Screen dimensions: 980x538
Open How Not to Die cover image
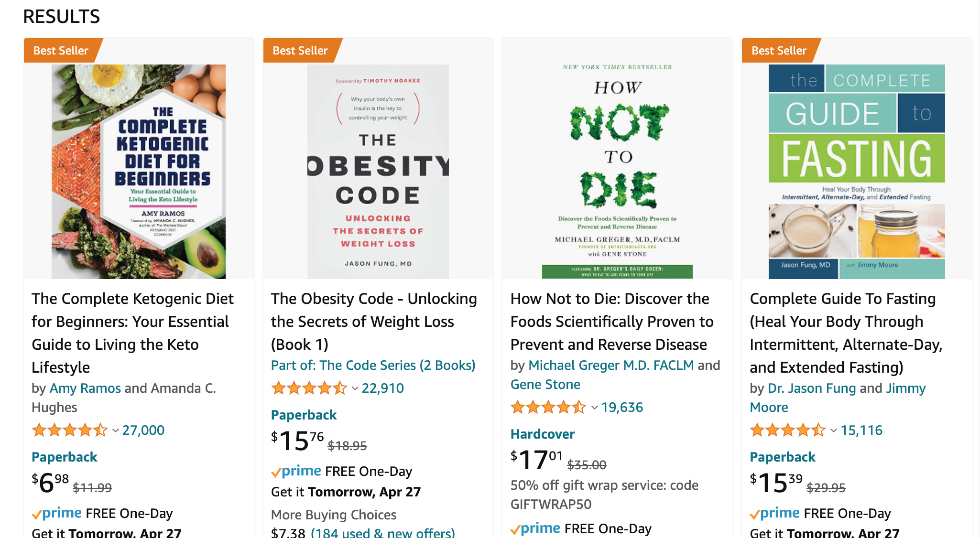point(617,172)
